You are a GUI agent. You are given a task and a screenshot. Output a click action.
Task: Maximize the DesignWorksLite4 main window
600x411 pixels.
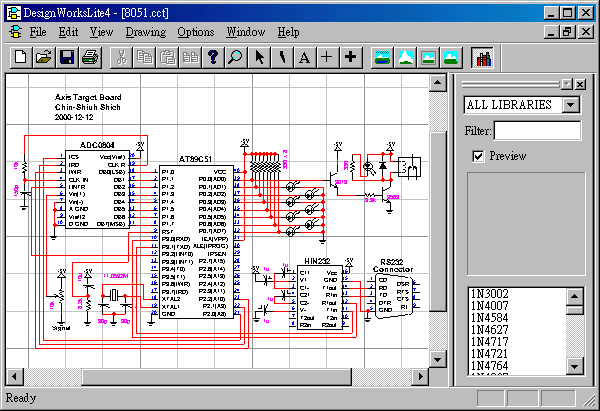[x=567, y=13]
